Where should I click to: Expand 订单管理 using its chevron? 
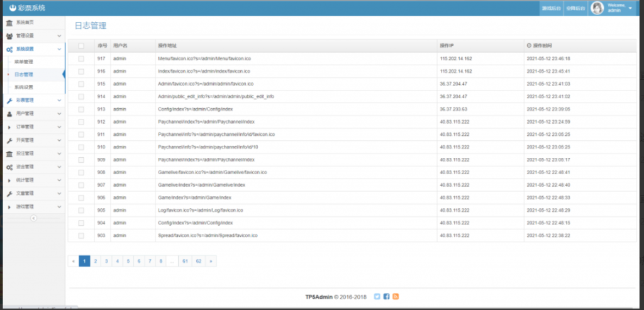[x=59, y=127]
